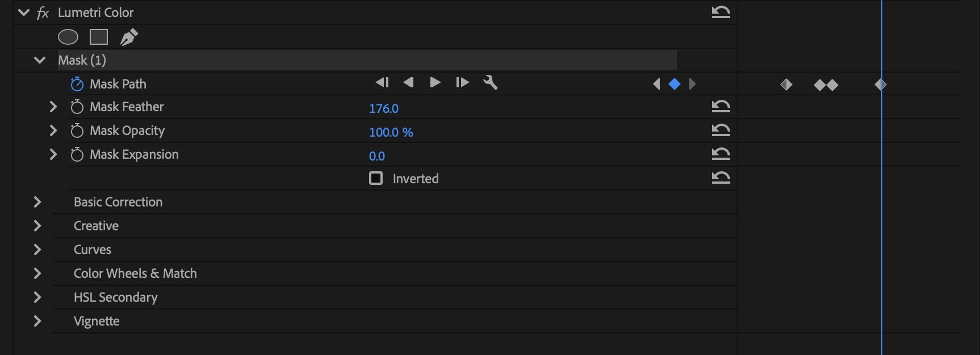Screen dimensions: 980x355
Task: Select first Mask Path keyframe in timeline
Action: coord(786,84)
